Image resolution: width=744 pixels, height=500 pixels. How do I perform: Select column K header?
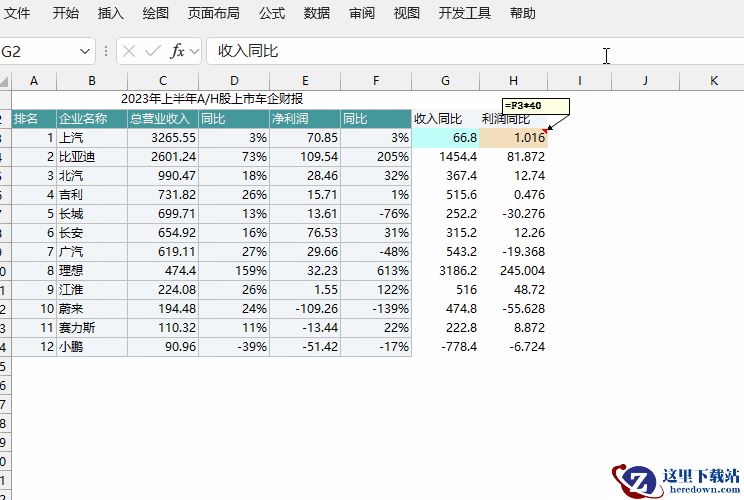714,81
